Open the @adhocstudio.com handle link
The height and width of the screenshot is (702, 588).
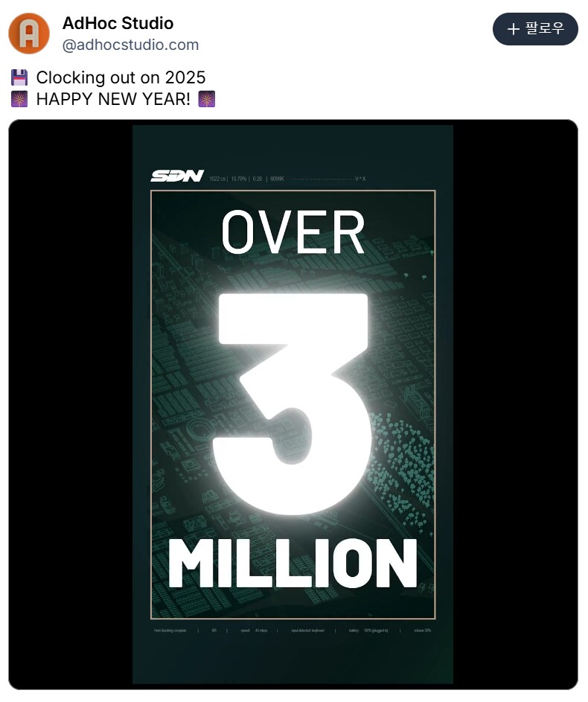point(130,45)
